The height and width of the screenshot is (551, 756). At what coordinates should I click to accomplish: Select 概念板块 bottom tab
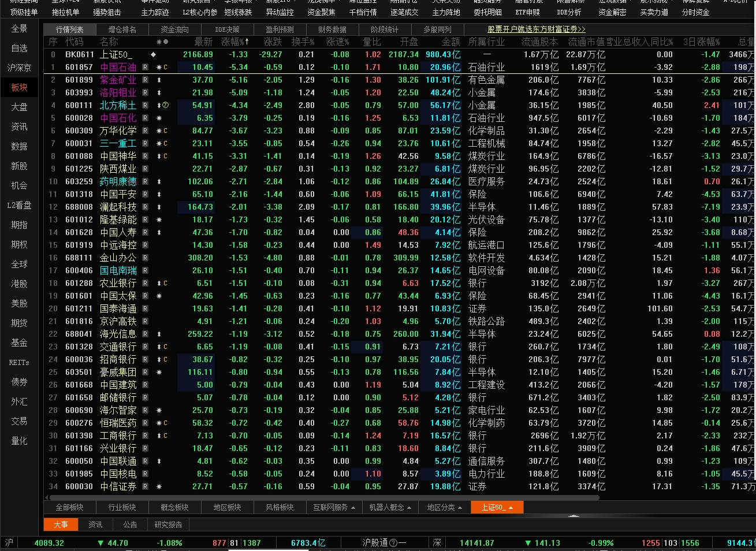pos(174,507)
